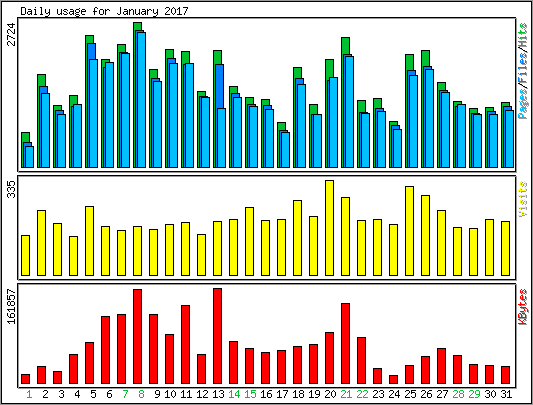Image resolution: width=533 pixels, height=405 pixels.
Task: Click the day label "31"
Action: pos(506,394)
